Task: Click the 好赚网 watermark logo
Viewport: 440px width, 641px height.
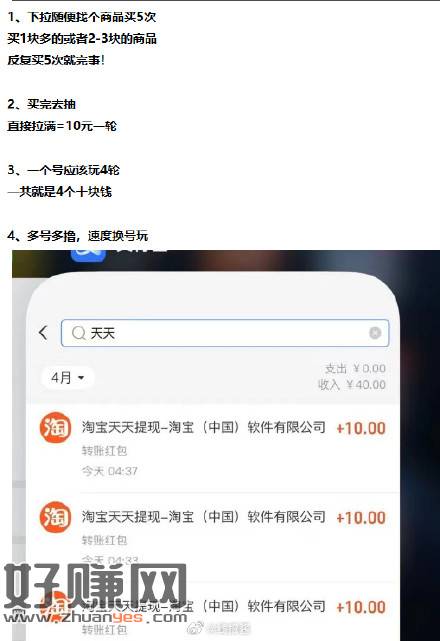Action: tap(95, 587)
